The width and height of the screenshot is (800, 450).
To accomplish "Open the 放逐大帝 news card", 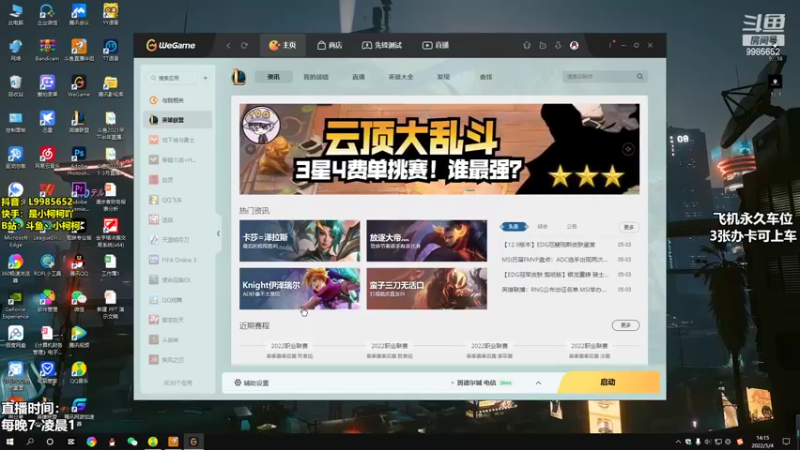I will point(427,241).
